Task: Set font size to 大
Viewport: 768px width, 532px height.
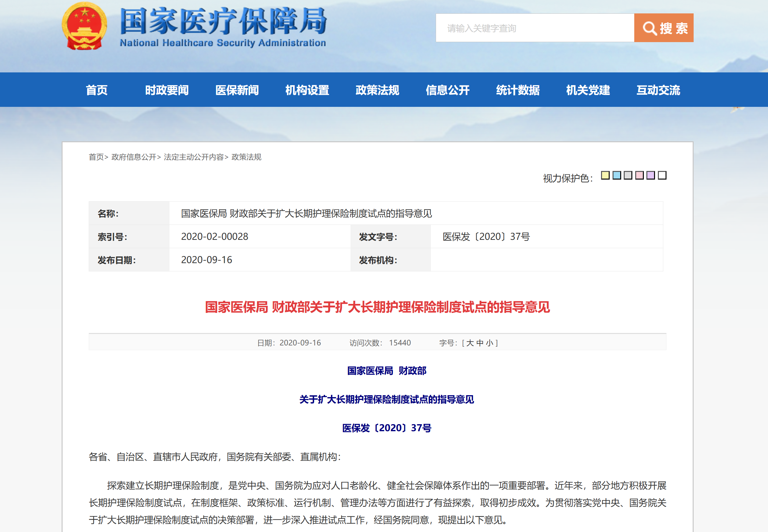Action: (470, 343)
